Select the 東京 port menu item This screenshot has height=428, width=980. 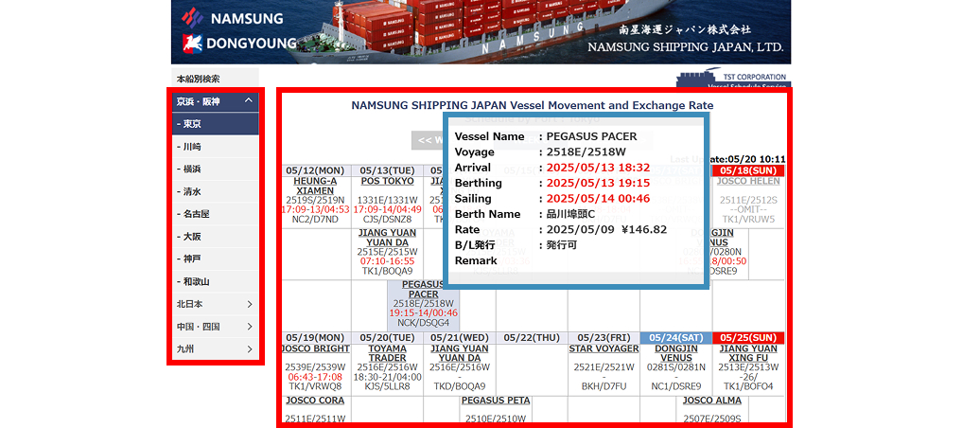[215, 124]
